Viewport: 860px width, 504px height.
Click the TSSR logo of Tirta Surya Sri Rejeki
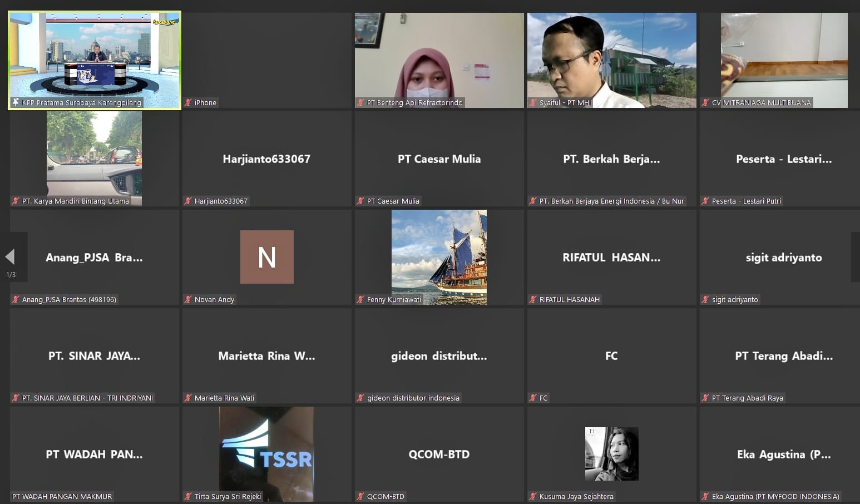click(x=266, y=453)
